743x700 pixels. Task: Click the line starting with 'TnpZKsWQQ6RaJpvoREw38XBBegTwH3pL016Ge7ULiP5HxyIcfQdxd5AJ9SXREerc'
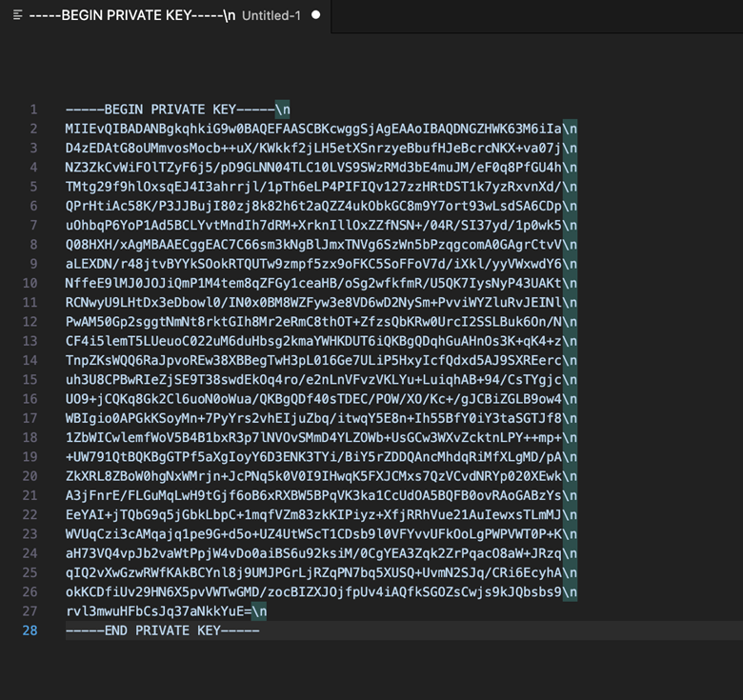321,360
